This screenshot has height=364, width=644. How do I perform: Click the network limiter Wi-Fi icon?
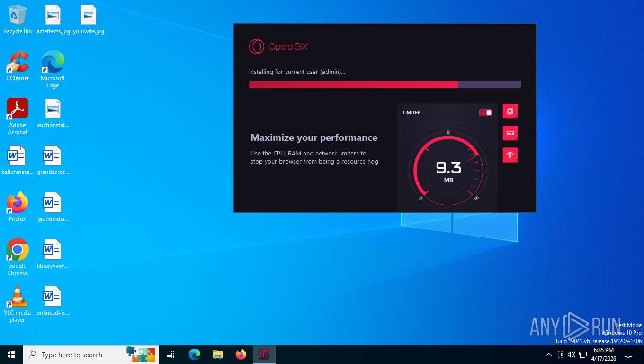click(x=510, y=155)
